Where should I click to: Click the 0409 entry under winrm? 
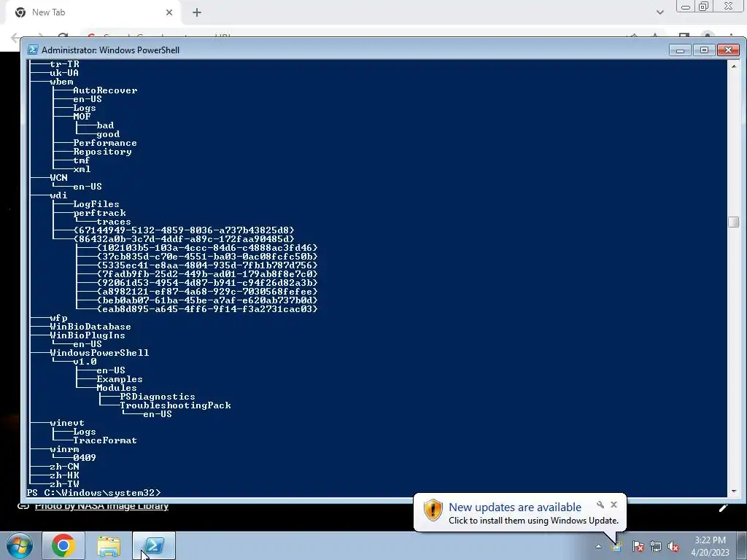tap(85, 458)
